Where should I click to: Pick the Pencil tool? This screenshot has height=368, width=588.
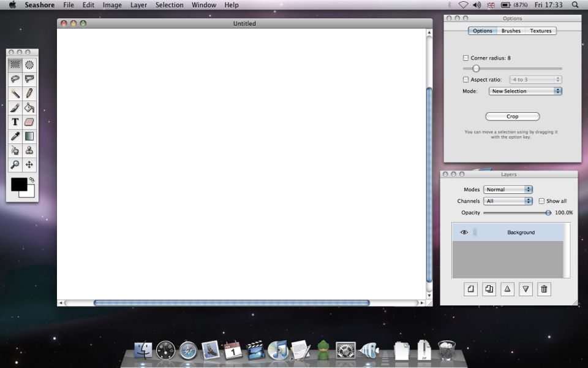tap(29, 93)
